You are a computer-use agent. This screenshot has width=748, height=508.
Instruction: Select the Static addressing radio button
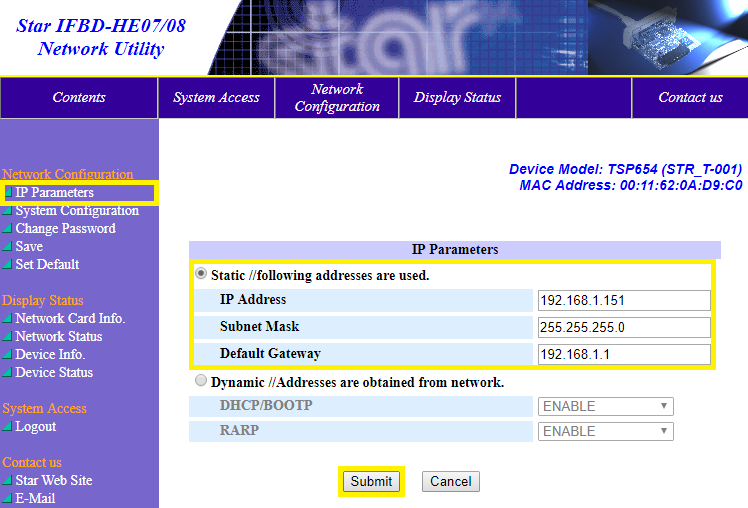click(201, 274)
